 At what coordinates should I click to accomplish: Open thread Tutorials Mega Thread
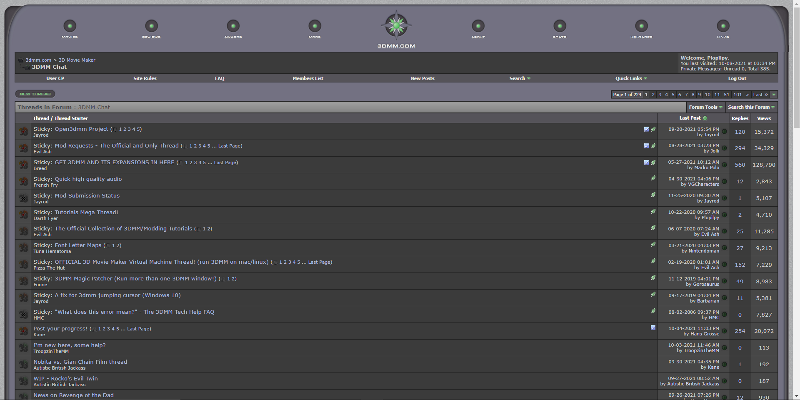tap(86, 212)
